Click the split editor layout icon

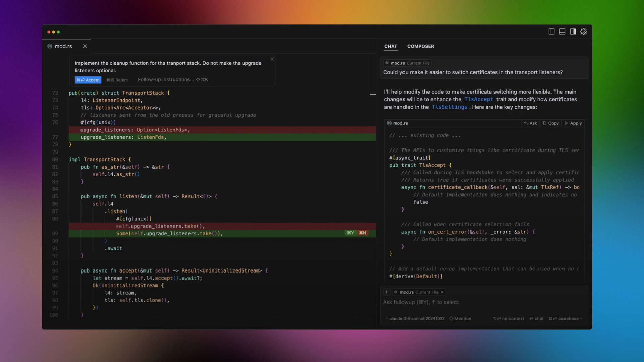coord(551,32)
